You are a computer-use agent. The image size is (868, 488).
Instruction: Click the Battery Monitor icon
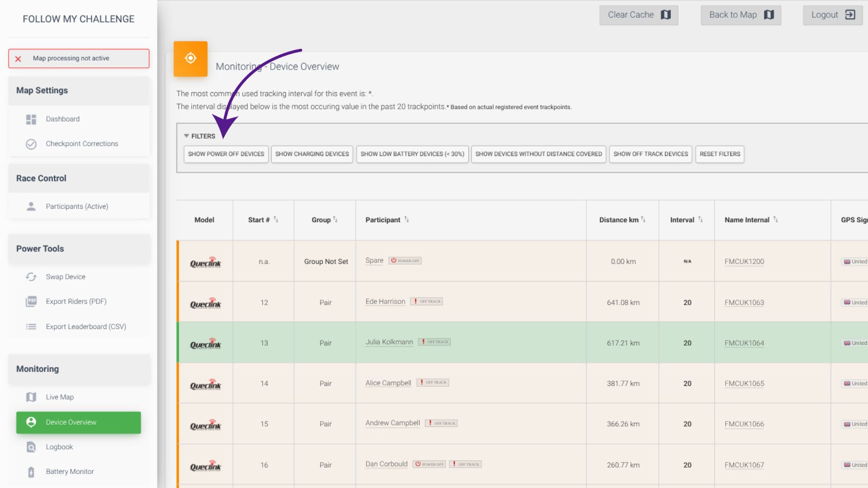click(31, 472)
